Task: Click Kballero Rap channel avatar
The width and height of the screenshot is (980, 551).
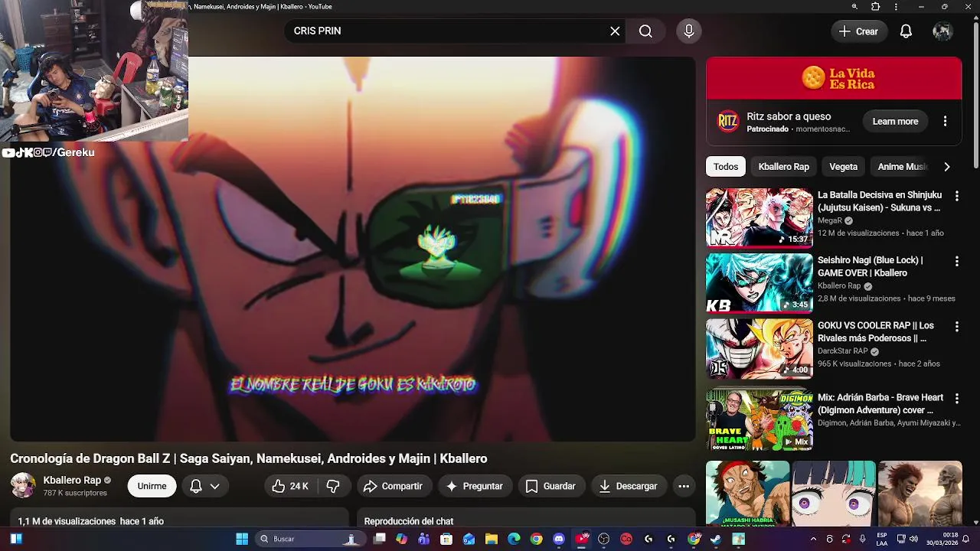Action: [x=23, y=485]
